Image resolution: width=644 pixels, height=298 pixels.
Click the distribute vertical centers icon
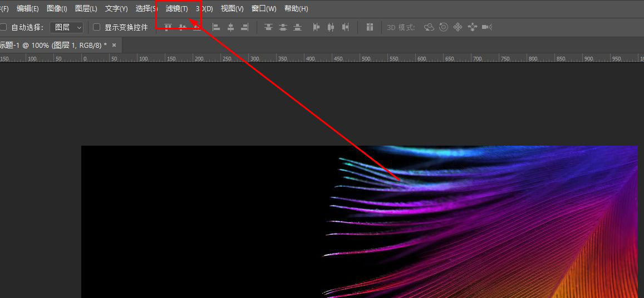283,27
